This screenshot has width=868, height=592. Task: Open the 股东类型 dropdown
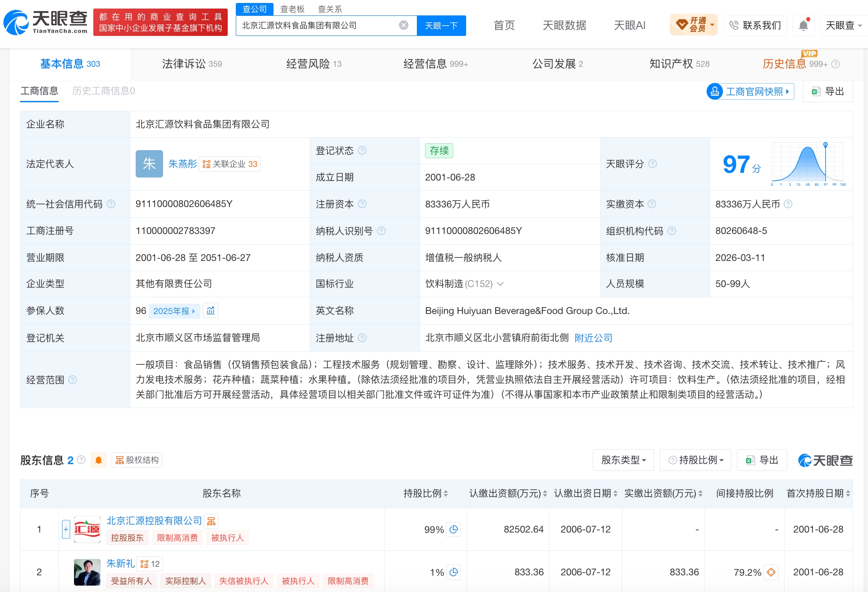click(623, 460)
